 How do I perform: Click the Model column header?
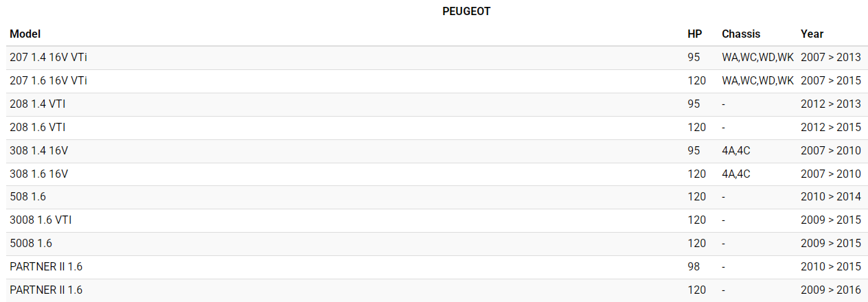(x=25, y=34)
